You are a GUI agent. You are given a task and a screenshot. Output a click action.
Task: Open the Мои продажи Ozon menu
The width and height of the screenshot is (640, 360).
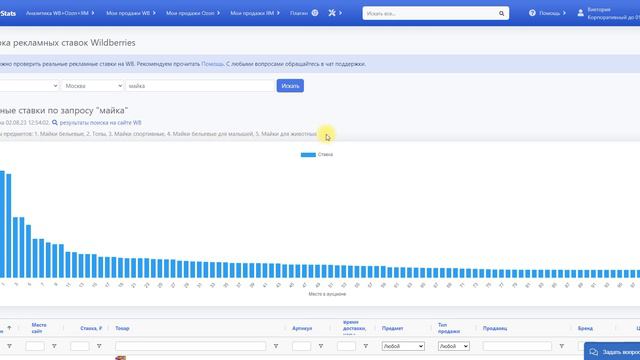pos(193,13)
